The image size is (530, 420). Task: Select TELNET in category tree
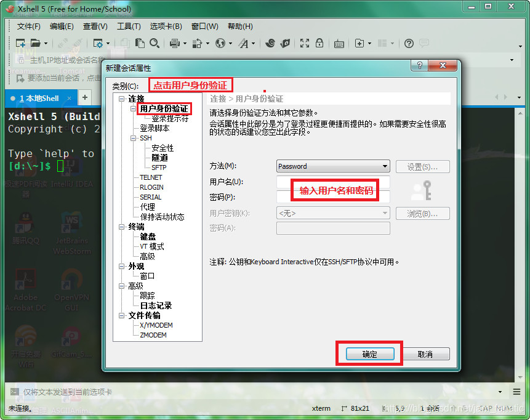tap(151, 177)
